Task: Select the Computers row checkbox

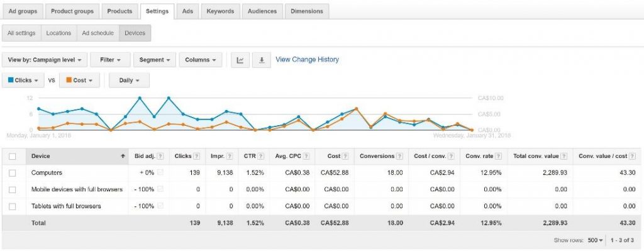Action: (x=13, y=173)
